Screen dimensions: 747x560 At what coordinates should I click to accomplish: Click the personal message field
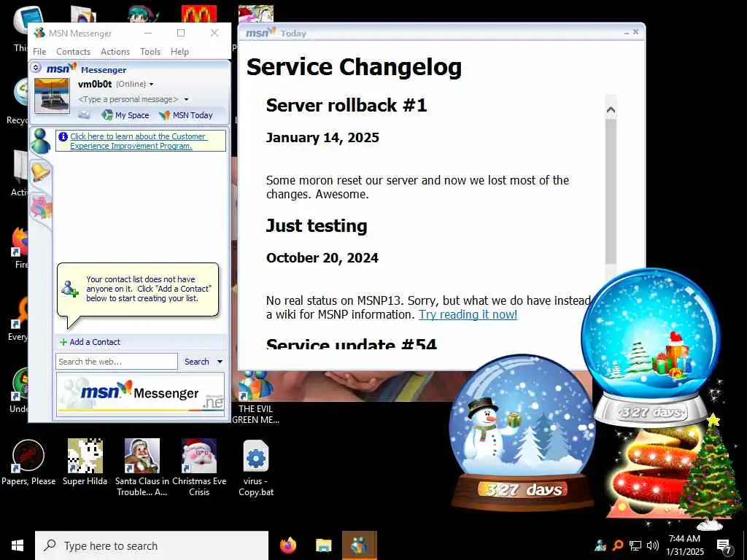point(128,99)
